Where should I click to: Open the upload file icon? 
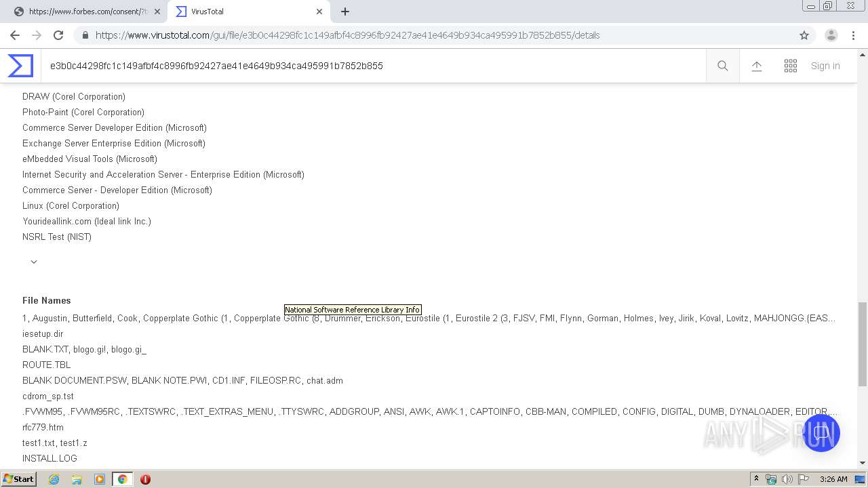[x=757, y=66]
